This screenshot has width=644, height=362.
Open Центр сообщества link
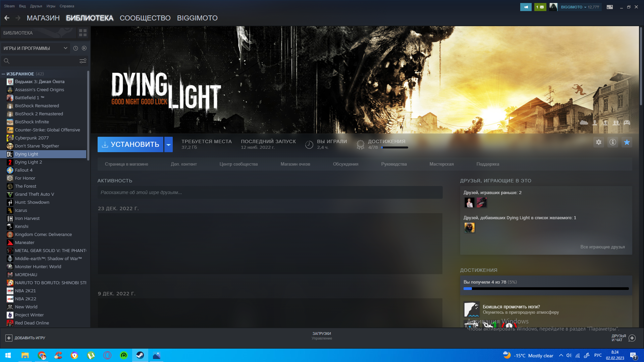tap(238, 164)
